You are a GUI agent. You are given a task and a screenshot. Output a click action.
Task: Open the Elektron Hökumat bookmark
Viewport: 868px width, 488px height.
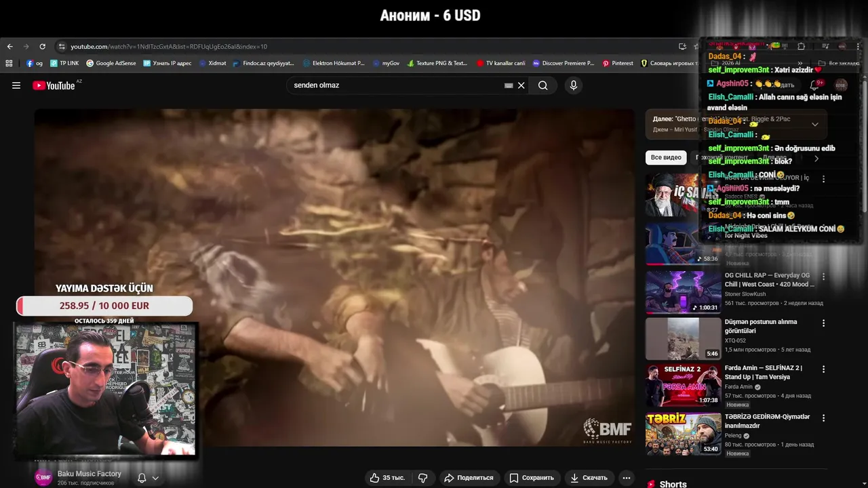[x=334, y=63]
